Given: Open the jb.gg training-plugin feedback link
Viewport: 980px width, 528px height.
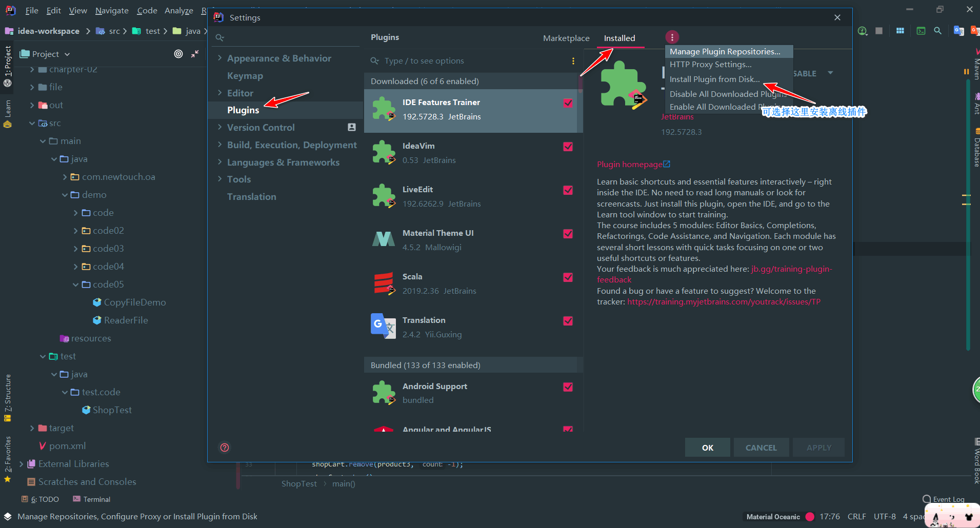Looking at the screenshot, I should coord(791,269).
